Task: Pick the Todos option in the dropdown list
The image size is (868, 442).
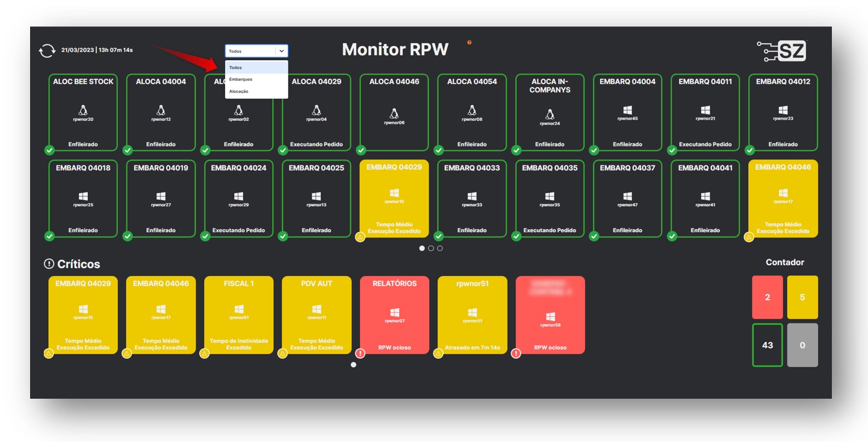Action: 236,67
